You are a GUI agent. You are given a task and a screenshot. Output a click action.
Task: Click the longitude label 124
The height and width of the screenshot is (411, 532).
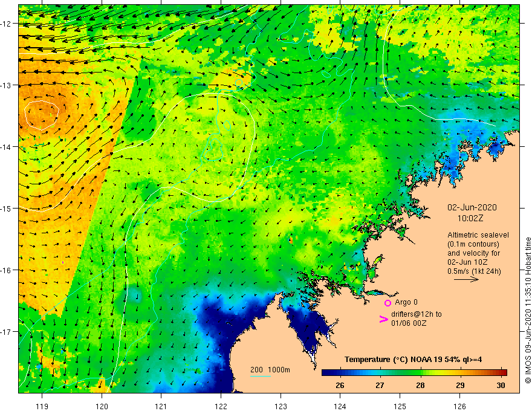pos(340,406)
